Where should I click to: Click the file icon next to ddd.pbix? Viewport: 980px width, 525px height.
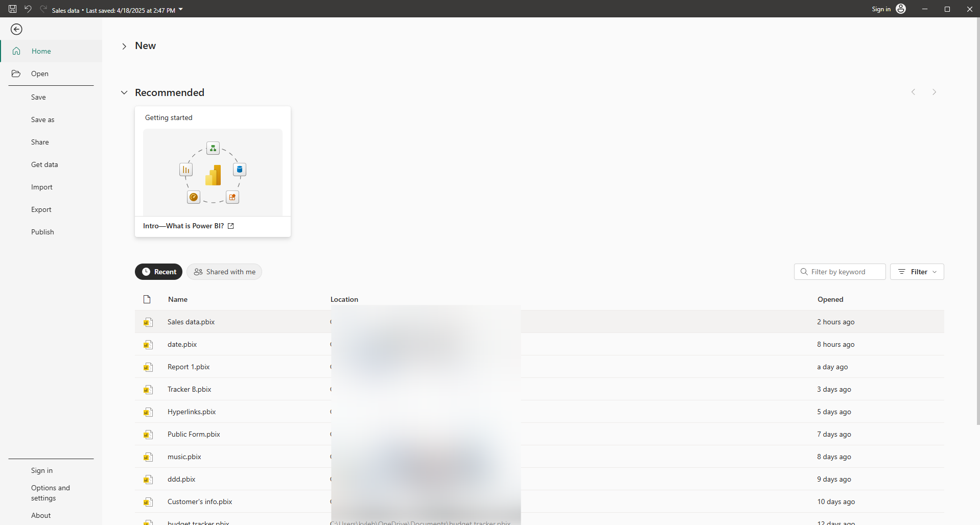point(148,480)
